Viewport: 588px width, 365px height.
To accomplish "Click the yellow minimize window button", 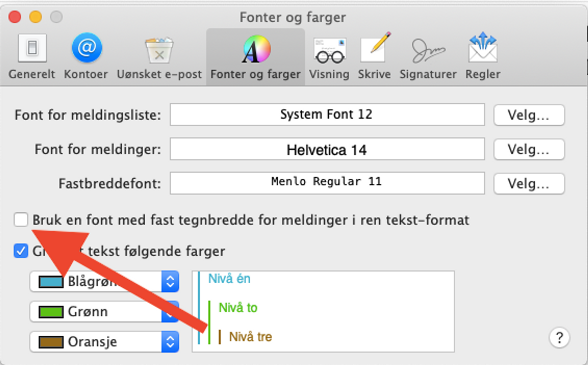I will coord(36,17).
